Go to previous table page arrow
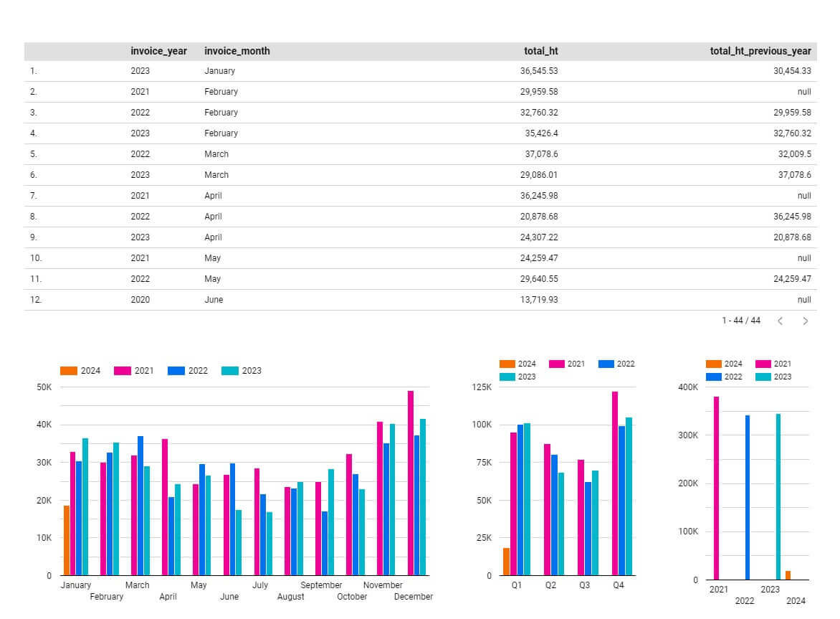 coord(781,321)
